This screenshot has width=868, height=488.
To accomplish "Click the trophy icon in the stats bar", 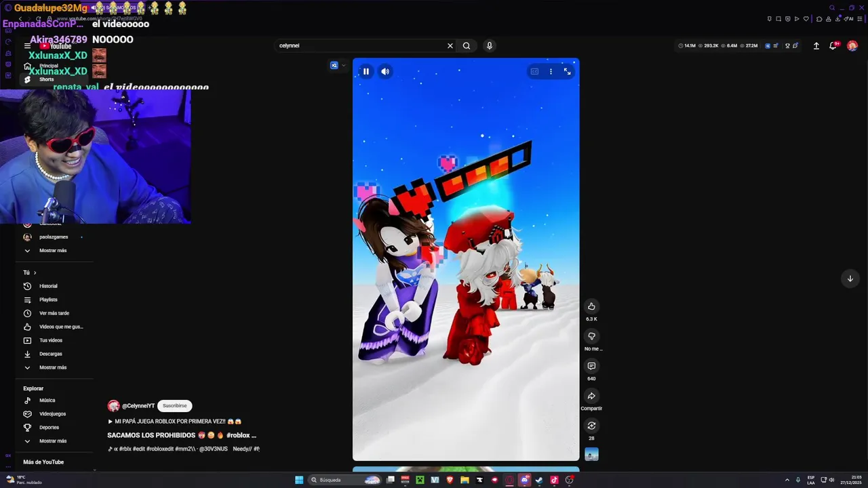I will 787,46.
